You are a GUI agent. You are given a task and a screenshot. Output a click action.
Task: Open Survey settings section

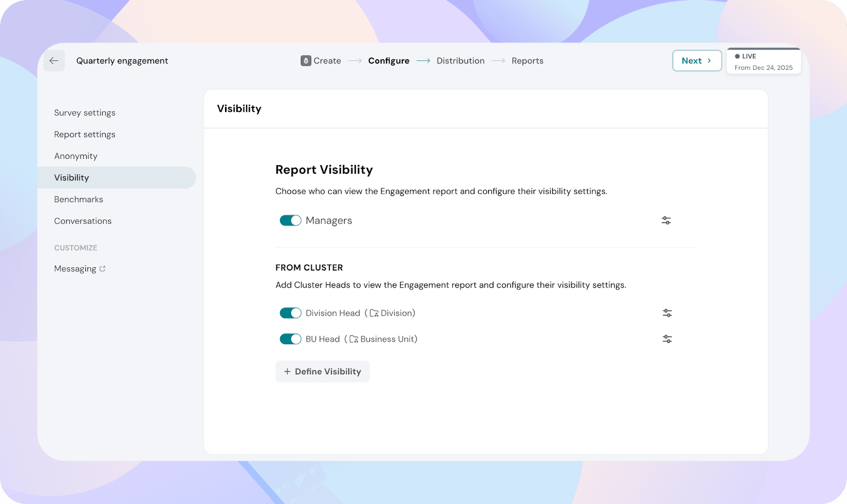point(85,113)
